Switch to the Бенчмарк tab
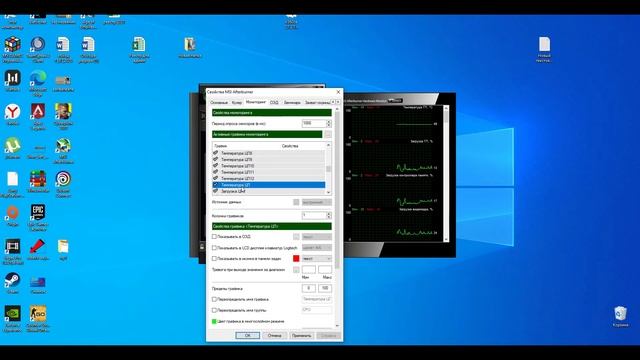The width and height of the screenshot is (640, 360). 292,102
